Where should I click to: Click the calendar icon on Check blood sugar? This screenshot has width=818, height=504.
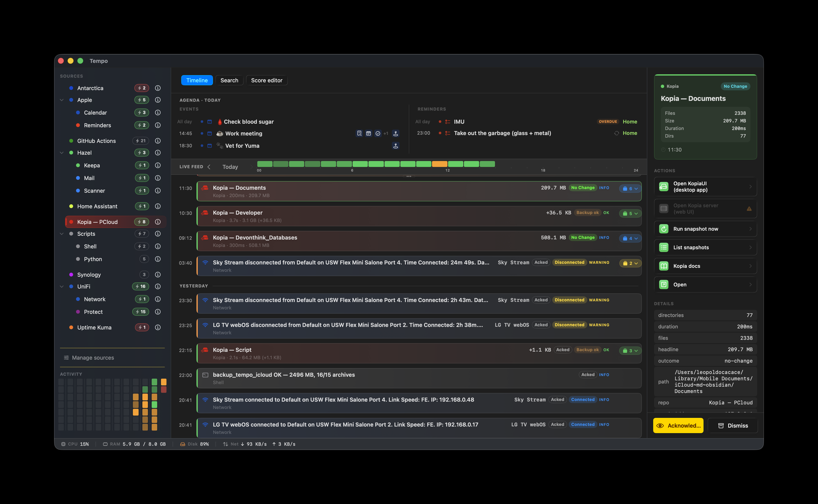coord(210,122)
